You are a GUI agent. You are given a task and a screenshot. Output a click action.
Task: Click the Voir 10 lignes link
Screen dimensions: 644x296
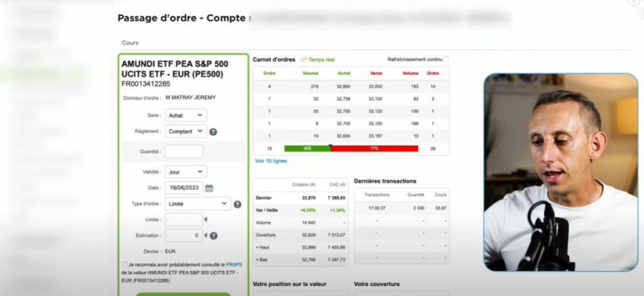coord(270,161)
